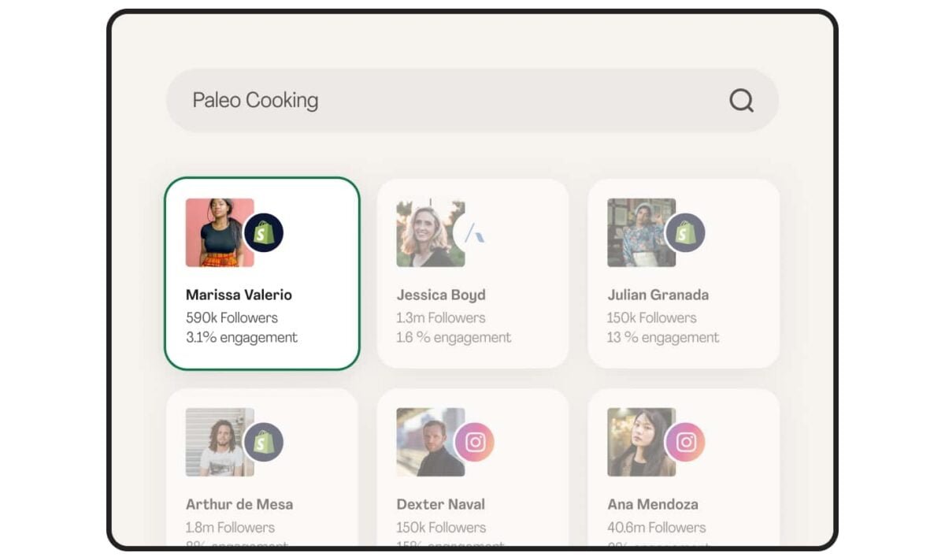This screenshot has width=945, height=560.
Task: Click Instagram badge on Ana Mendoza's card
Action: pyautogui.click(x=685, y=442)
